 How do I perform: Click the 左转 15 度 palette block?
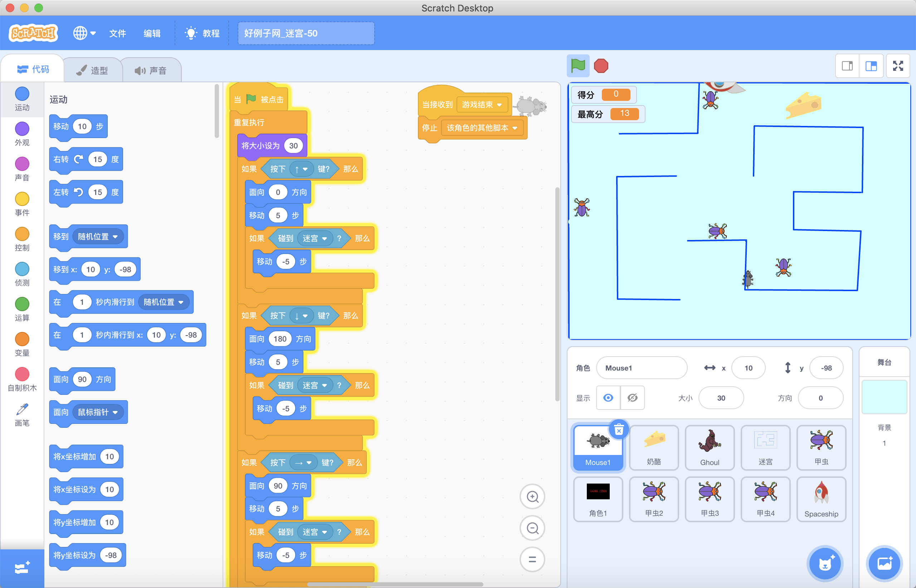point(86,192)
